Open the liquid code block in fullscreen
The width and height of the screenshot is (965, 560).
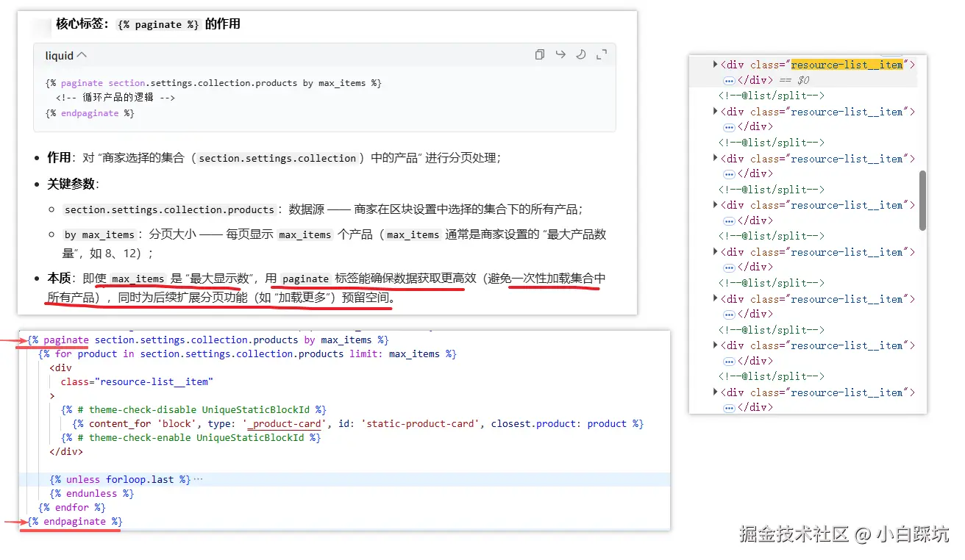point(602,54)
